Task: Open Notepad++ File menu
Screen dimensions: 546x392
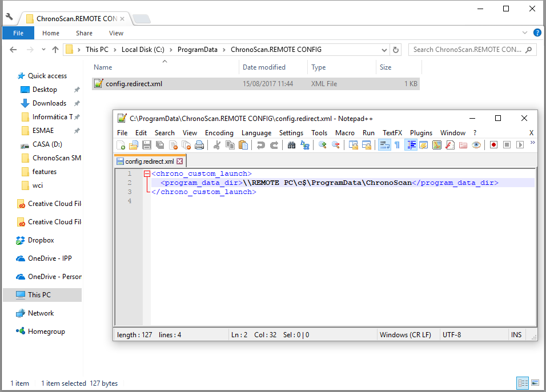Action: [x=122, y=133]
